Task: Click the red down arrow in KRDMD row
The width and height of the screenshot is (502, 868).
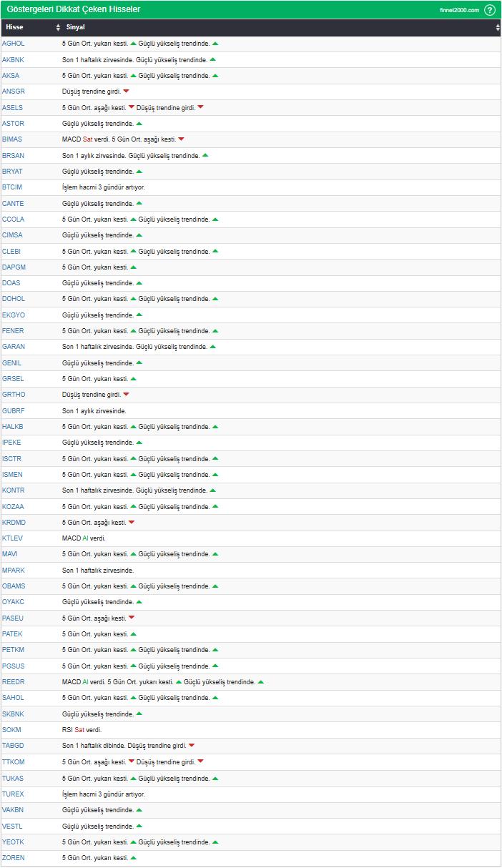Action: tap(132, 523)
